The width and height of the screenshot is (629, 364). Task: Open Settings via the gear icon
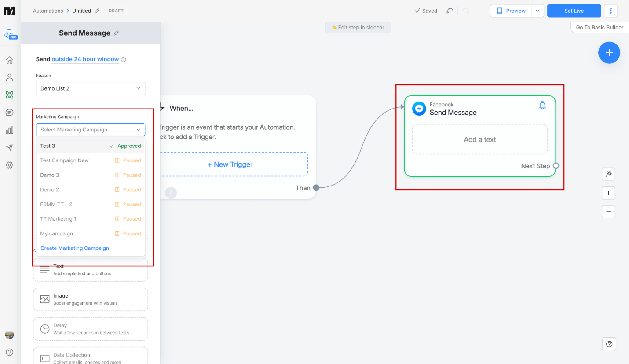click(x=9, y=165)
